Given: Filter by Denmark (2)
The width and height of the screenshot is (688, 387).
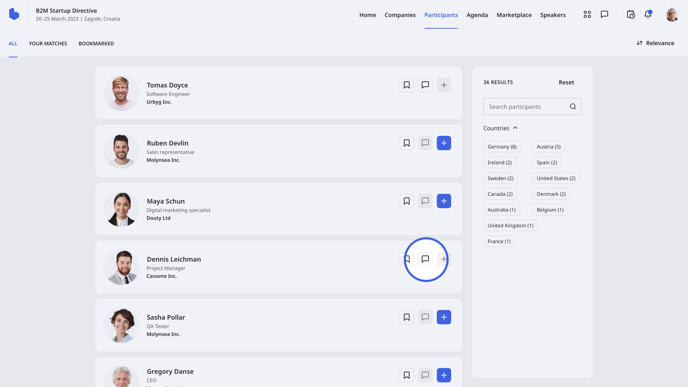Looking at the screenshot, I should (551, 194).
